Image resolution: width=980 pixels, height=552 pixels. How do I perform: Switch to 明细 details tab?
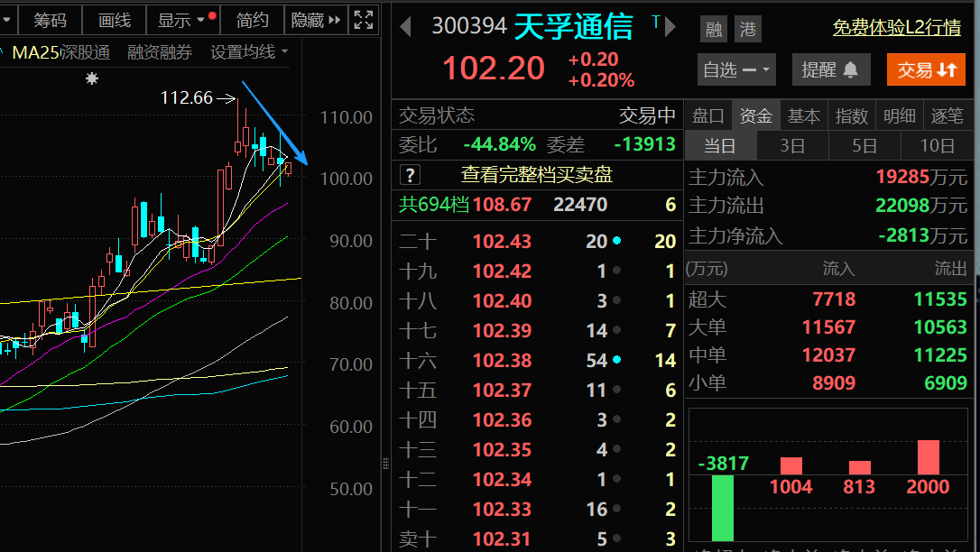(899, 115)
